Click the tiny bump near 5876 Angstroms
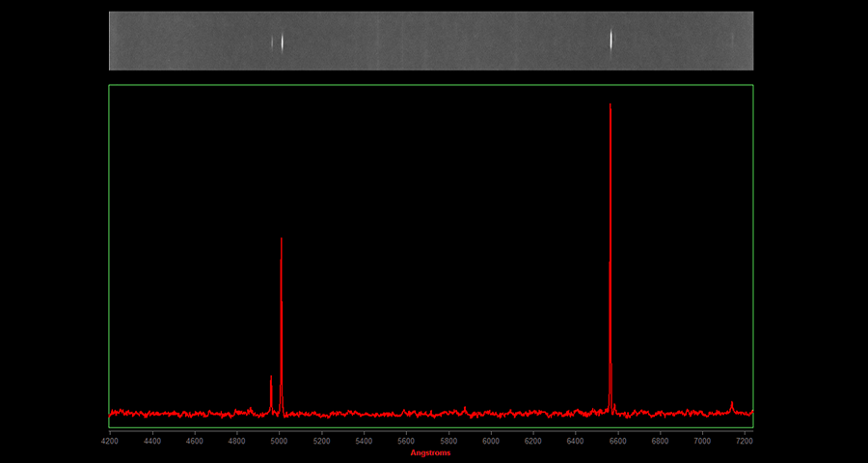Screen dimensions: 868x463 coord(465,408)
